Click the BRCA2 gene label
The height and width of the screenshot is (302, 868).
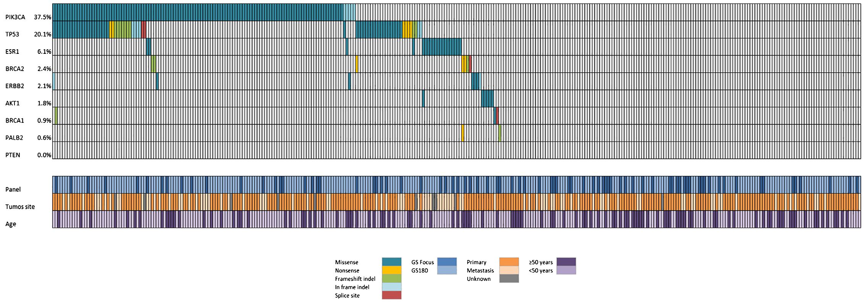(x=15, y=69)
